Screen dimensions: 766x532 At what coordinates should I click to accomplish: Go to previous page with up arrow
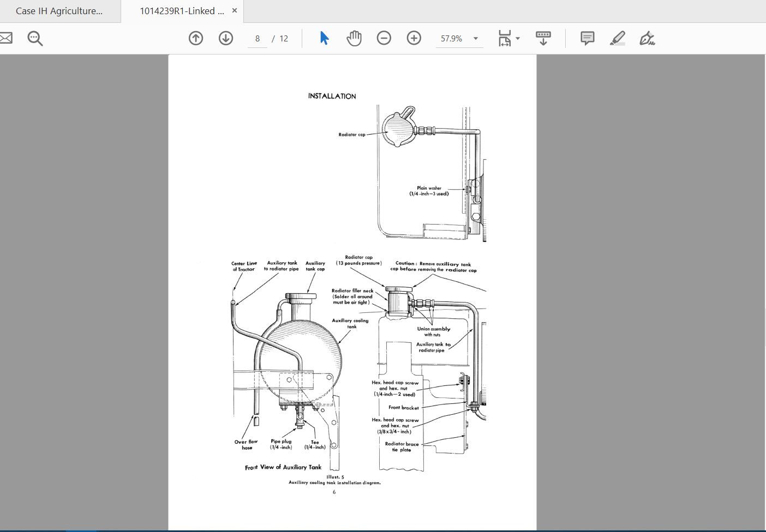click(196, 38)
